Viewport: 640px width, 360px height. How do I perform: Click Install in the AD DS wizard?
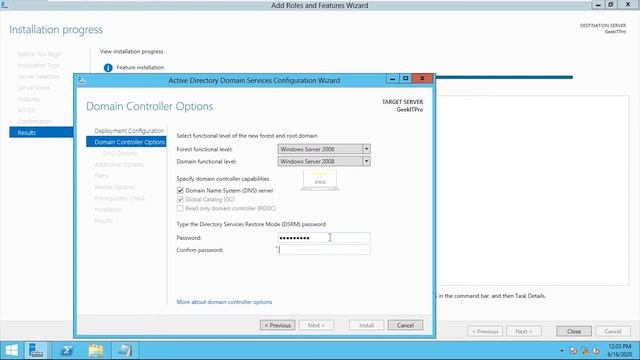(x=367, y=325)
